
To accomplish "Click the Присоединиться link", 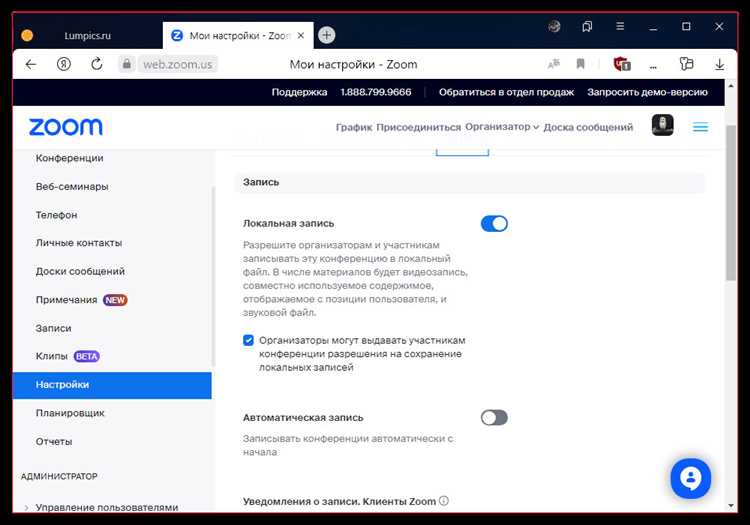I will tap(419, 127).
